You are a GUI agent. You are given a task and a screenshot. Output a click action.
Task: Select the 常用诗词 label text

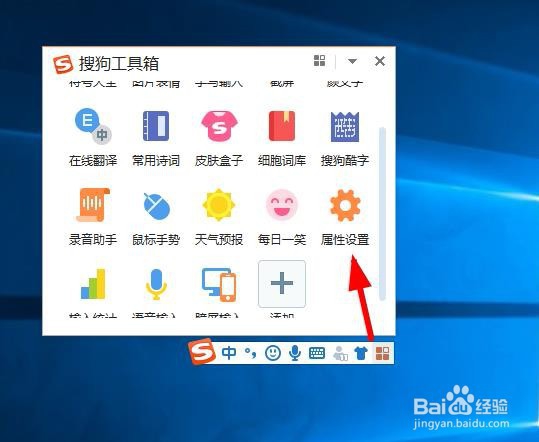[x=156, y=161]
